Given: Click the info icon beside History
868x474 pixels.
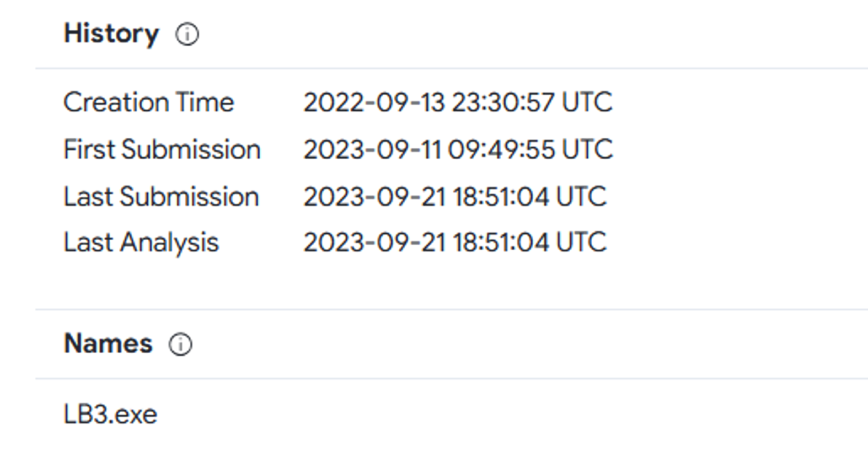Looking at the screenshot, I should 187,34.
